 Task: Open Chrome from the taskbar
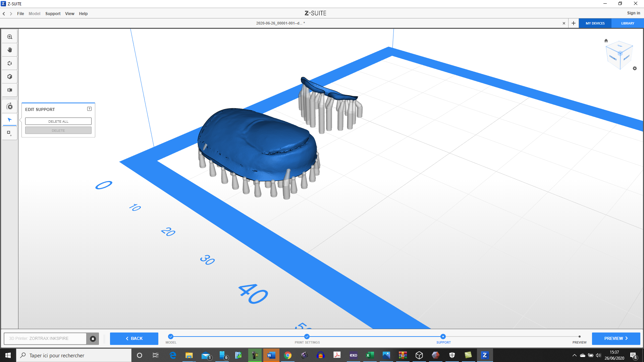[x=287, y=355]
